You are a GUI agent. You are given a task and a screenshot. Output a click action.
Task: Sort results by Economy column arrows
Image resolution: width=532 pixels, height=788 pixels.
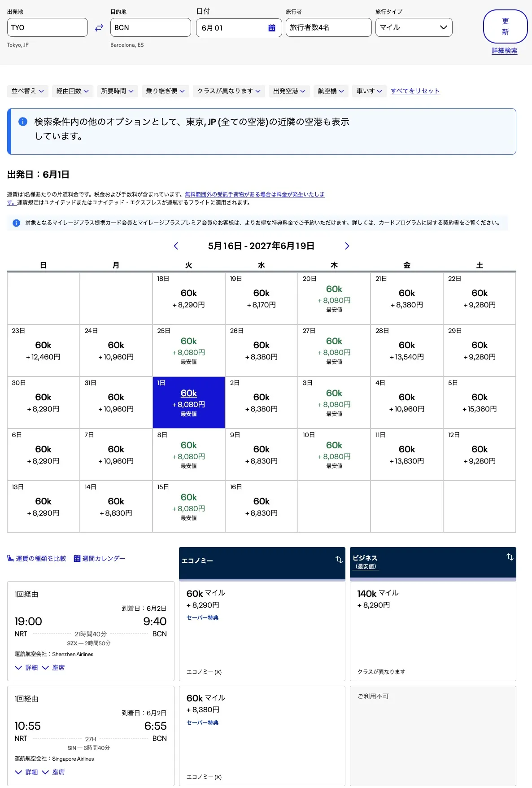[339, 560]
